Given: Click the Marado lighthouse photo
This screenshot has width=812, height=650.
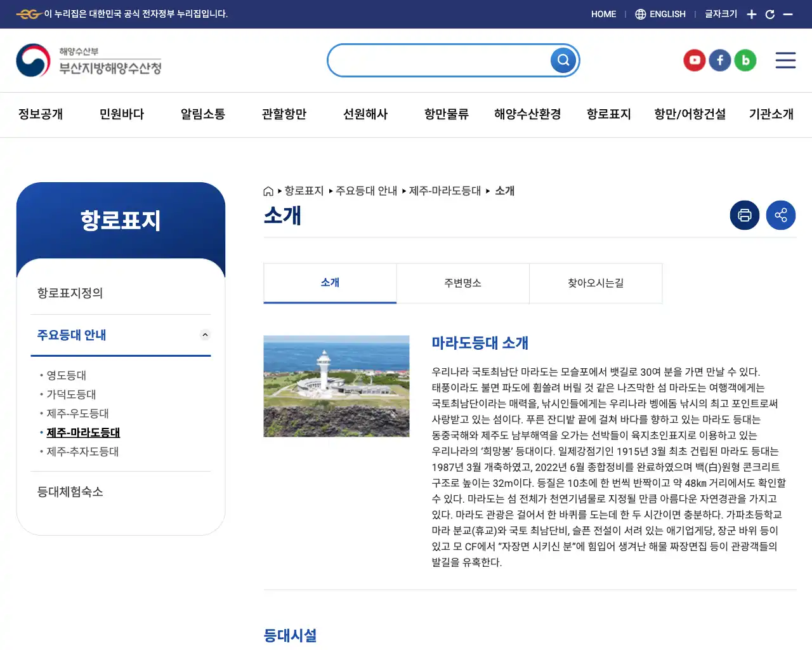Looking at the screenshot, I should tap(336, 386).
